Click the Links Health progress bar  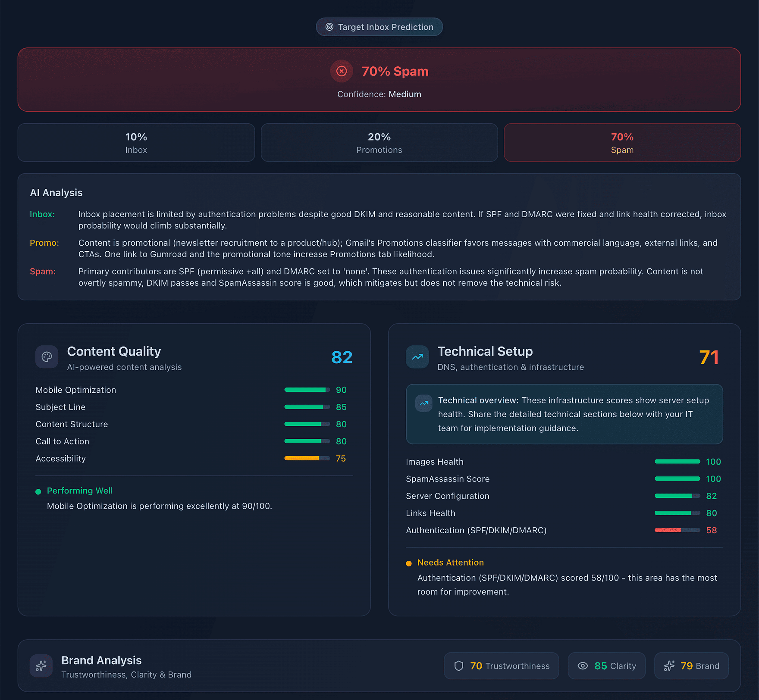click(677, 513)
